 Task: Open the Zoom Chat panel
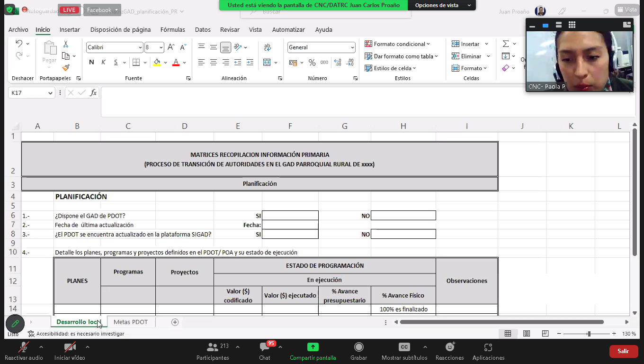click(265, 347)
